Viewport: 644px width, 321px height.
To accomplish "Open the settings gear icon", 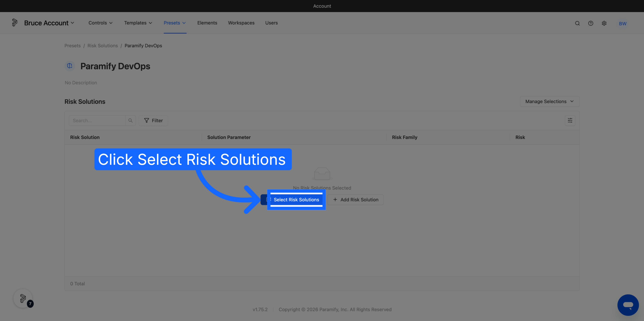I will (x=604, y=23).
